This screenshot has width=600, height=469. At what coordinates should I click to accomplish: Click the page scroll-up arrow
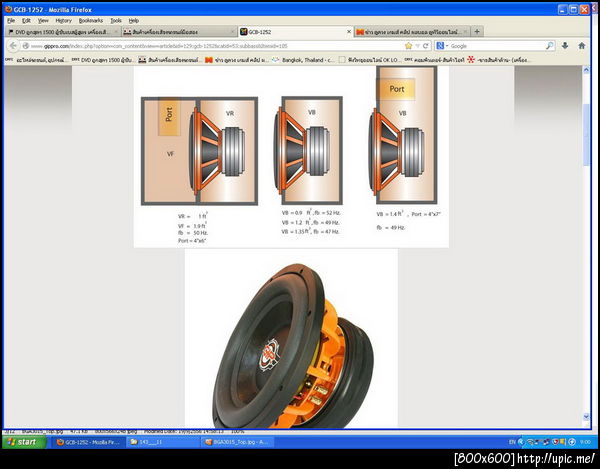click(x=586, y=70)
